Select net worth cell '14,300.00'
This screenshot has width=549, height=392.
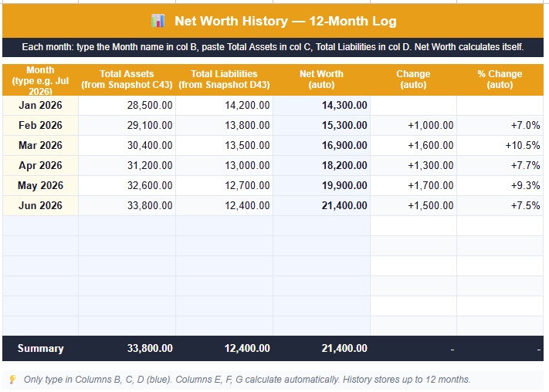pos(321,106)
